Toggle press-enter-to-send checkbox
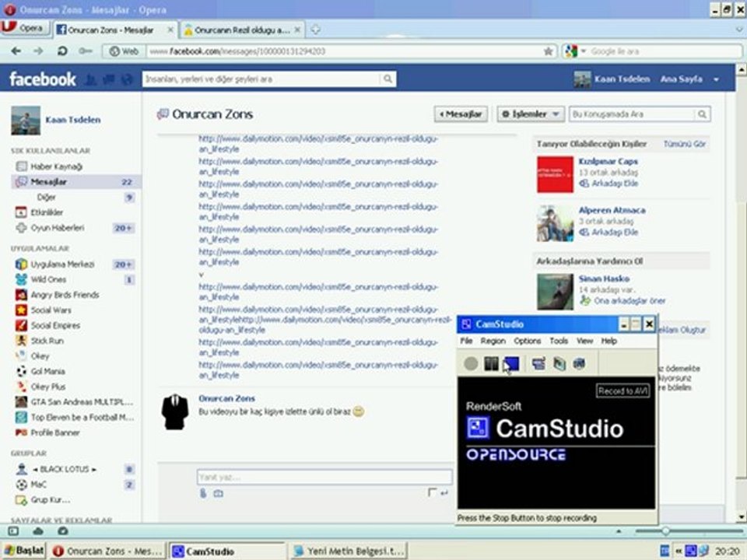747x560 pixels. click(432, 492)
